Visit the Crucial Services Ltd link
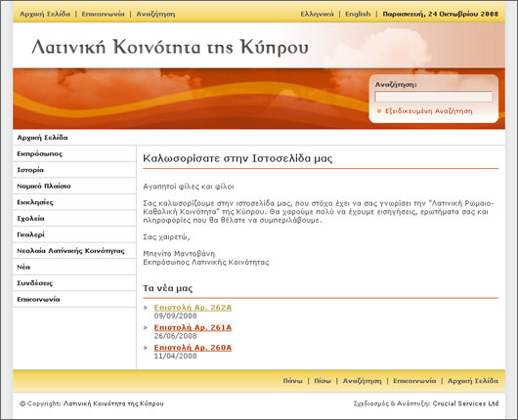Image resolution: width=518 pixels, height=420 pixels. [465, 403]
